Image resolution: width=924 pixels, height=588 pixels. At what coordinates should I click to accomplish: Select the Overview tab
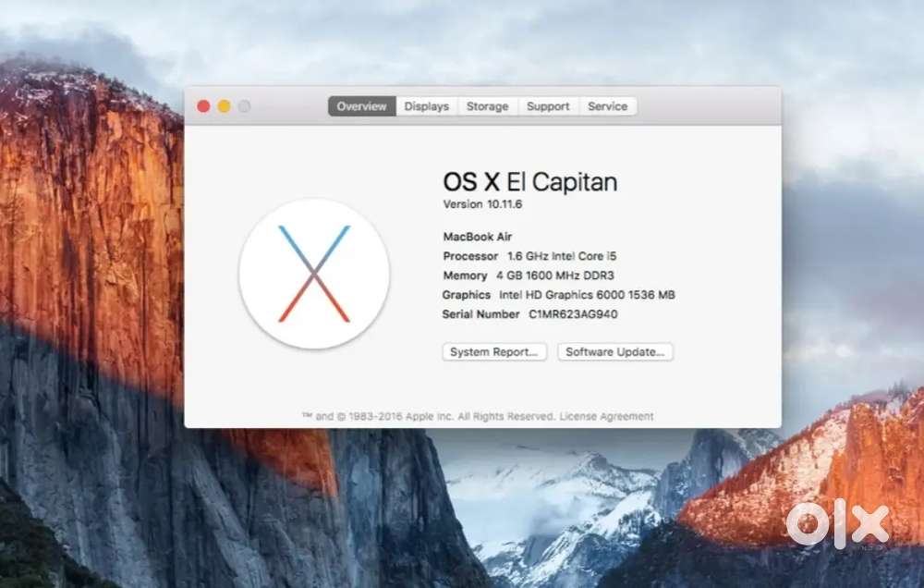(361, 106)
